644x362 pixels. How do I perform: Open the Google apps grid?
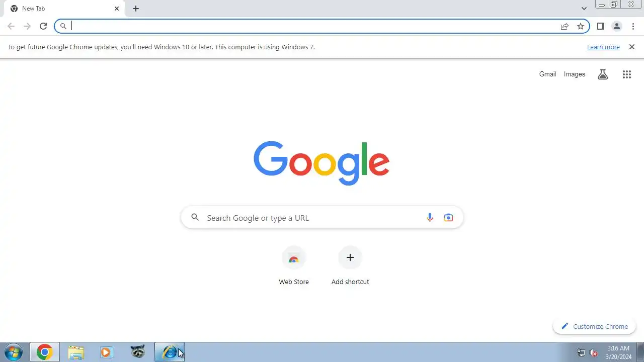[626, 74]
